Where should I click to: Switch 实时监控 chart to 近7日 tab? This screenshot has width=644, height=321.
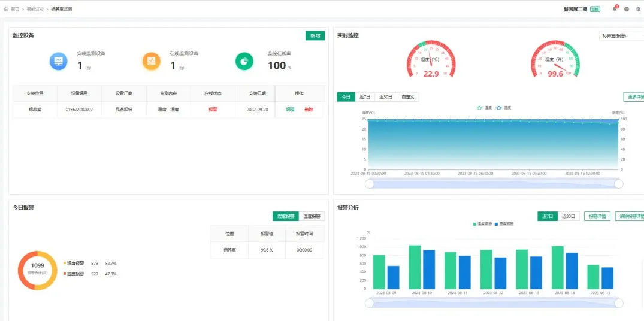365,97
